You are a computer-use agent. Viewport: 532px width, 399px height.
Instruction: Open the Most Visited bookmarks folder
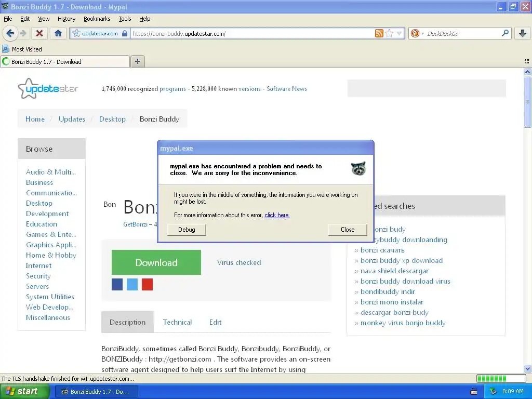(x=22, y=49)
